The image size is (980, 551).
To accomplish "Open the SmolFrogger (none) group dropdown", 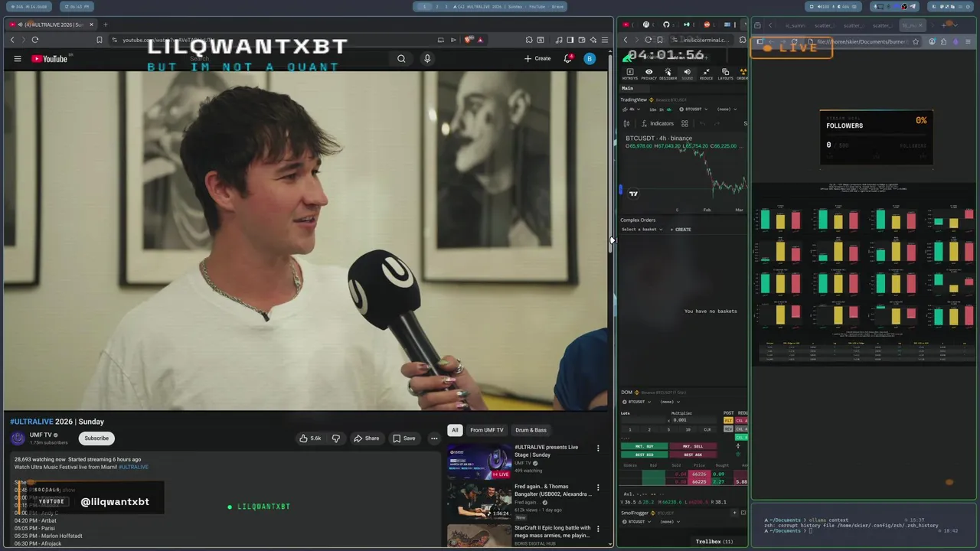I will (x=668, y=522).
